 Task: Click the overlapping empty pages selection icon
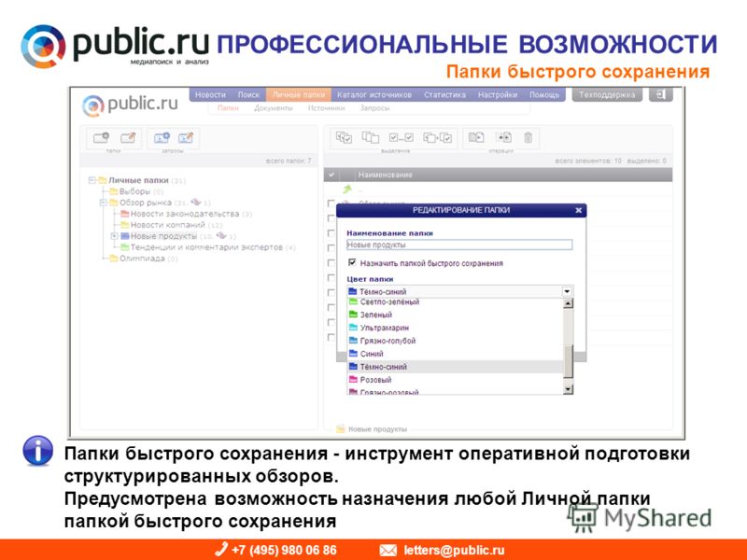(x=370, y=137)
